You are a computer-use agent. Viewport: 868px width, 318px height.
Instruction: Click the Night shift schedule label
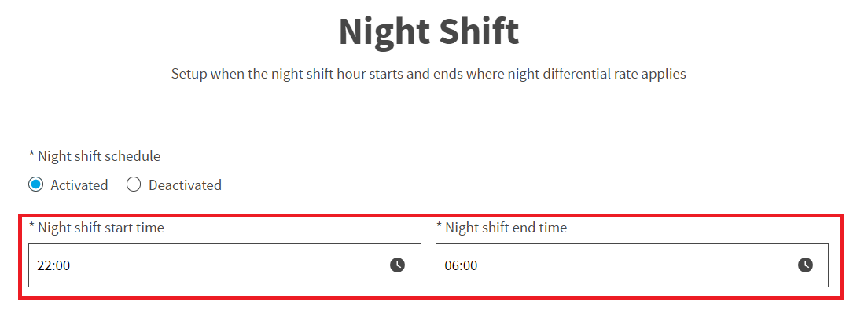[94, 156]
